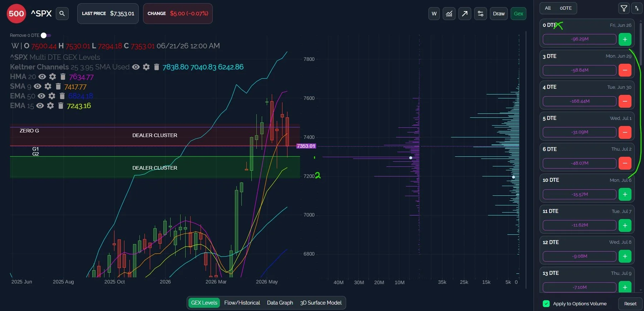Add the 11 DTE Tue Jul 7 expiration
This screenshot has height=311, width=644.
coord(625,225)
